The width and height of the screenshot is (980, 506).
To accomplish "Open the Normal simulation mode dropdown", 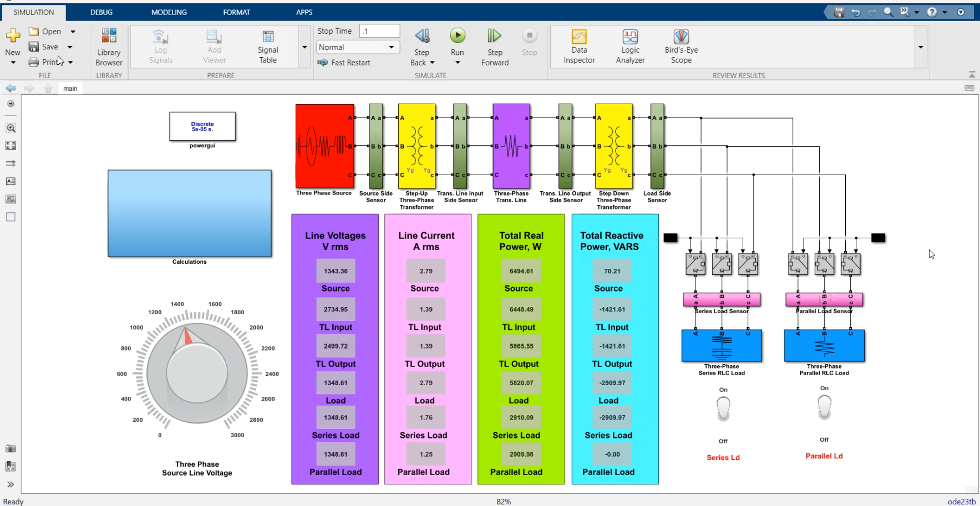I will coord(392,47).
